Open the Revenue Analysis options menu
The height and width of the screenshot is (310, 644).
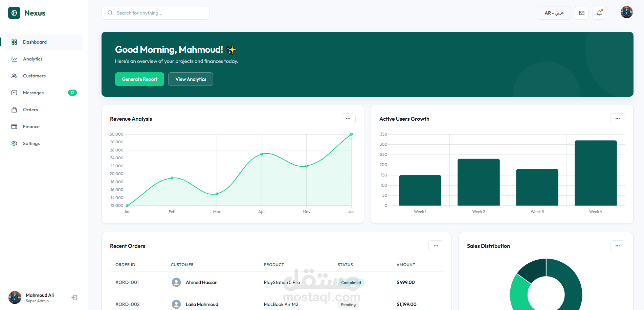click(x=348, y=119)
